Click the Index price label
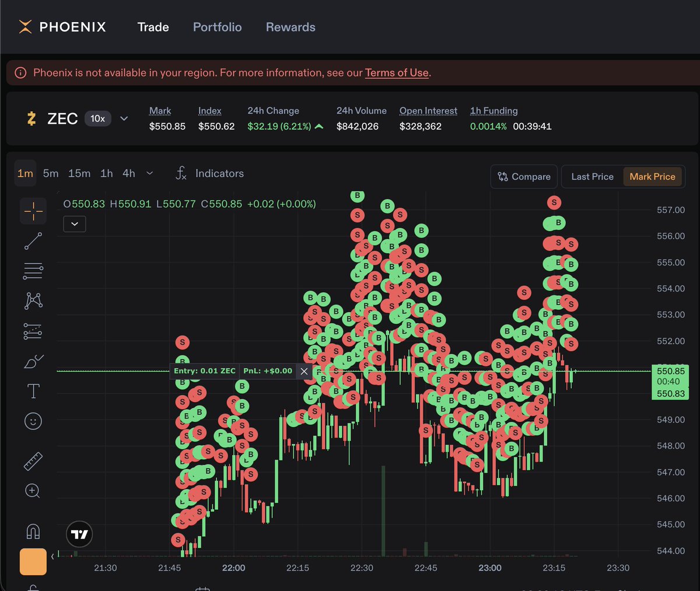 pyautogui.click(x=209, y=111)
